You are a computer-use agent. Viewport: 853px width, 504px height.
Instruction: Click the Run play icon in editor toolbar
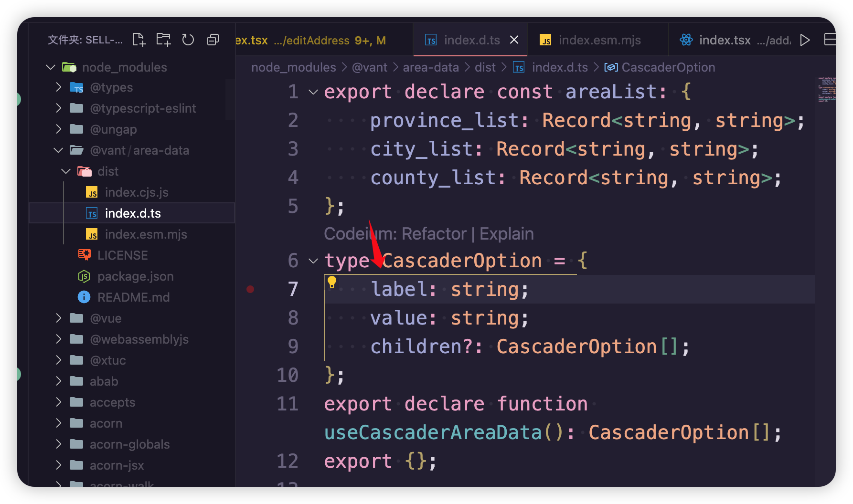805,40
